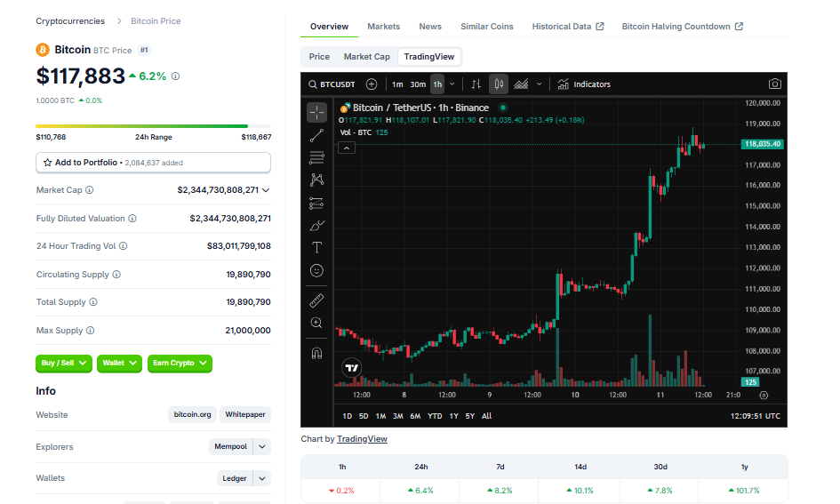The height and width of the screenshot is (504, 840).
Task: Open chart axis settings gear icon
Action: click(764, 396)
